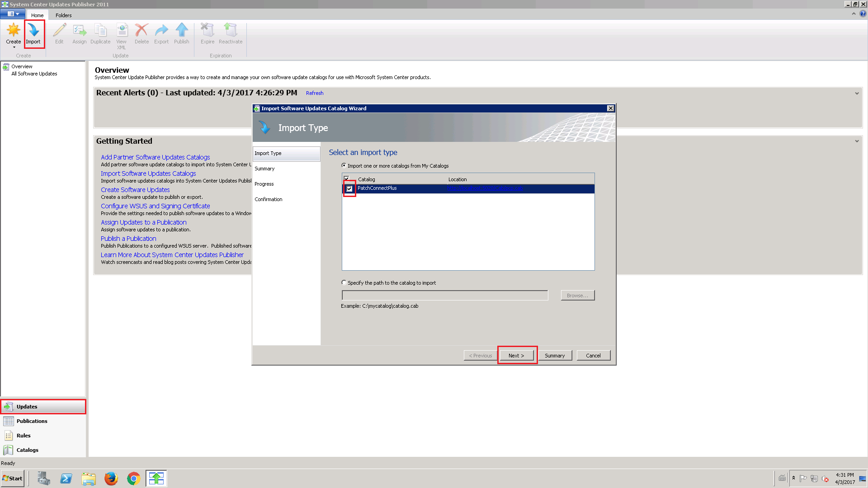Click the Reactivate icon
868x488 pixels.
(x=230, y=32)
